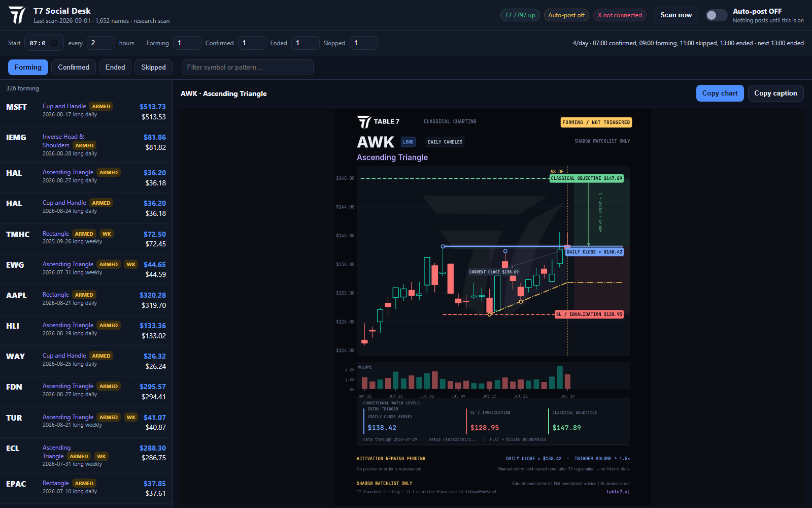Click the Skipped count number field
Image resolution: width=812 pixels, height=508 pixels.
pyautogui.click(x=363, y=43)
